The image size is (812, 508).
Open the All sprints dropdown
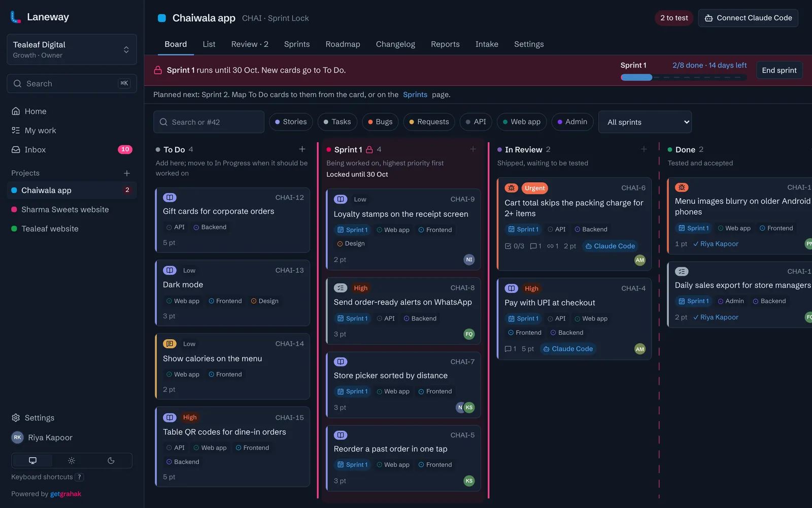pyautogui.click(x=645, y=122)
